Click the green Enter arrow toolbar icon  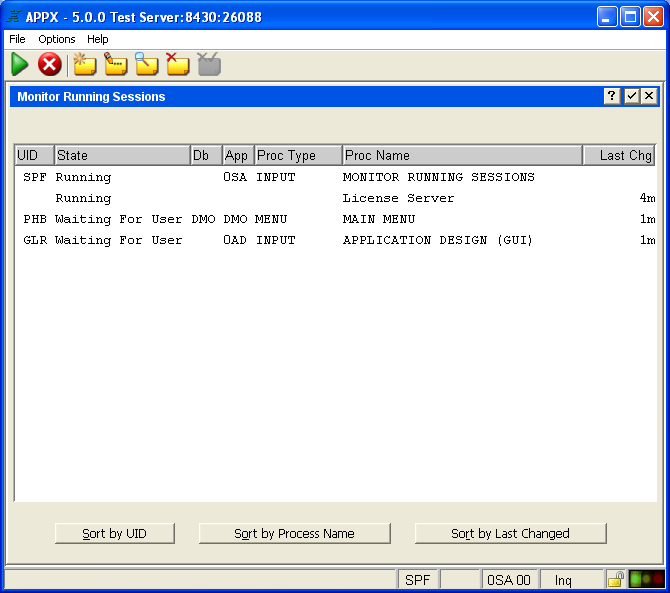[20, 65]
